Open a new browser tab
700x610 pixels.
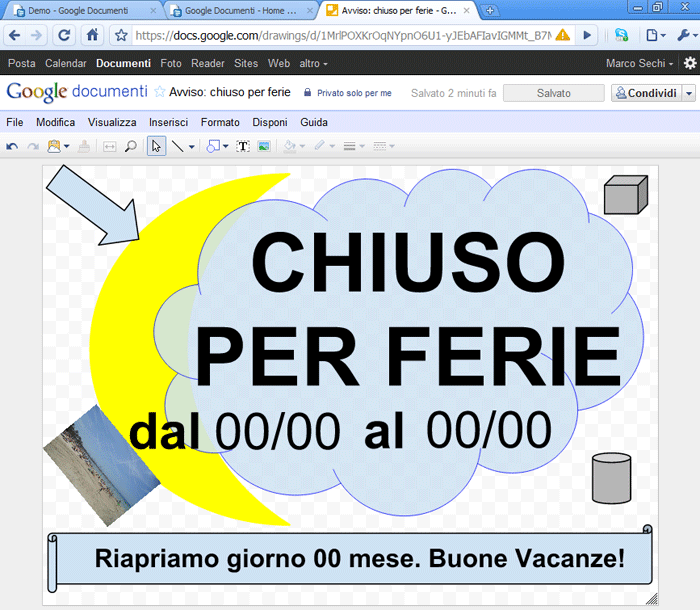point(490,11)
